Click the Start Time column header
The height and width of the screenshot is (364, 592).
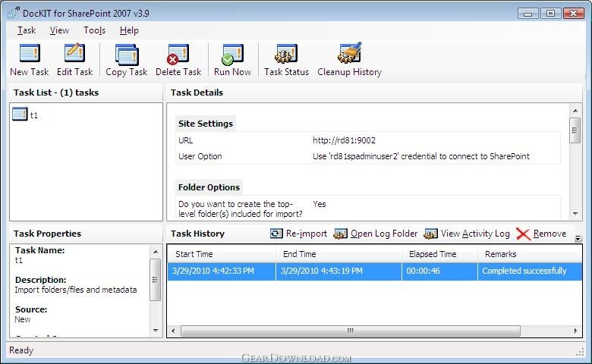tap(222, 254)
